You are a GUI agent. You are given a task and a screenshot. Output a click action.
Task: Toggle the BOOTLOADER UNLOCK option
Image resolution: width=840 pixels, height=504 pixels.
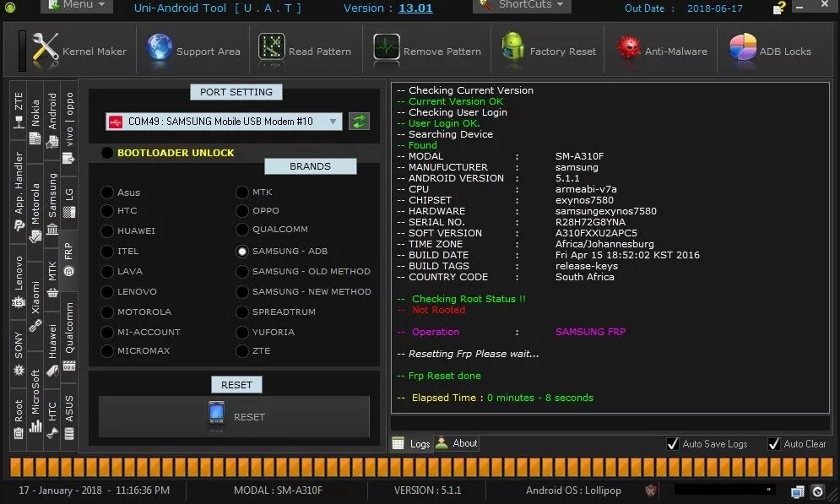[107, 153]
